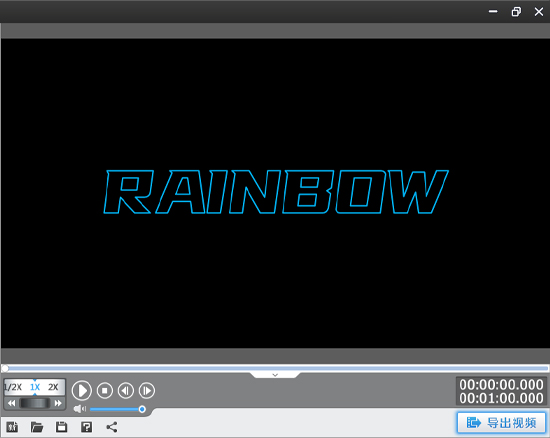Open a project with the folder icon
Screen dimensions: 550x438
pyautogui.click(x=37, y=427)
